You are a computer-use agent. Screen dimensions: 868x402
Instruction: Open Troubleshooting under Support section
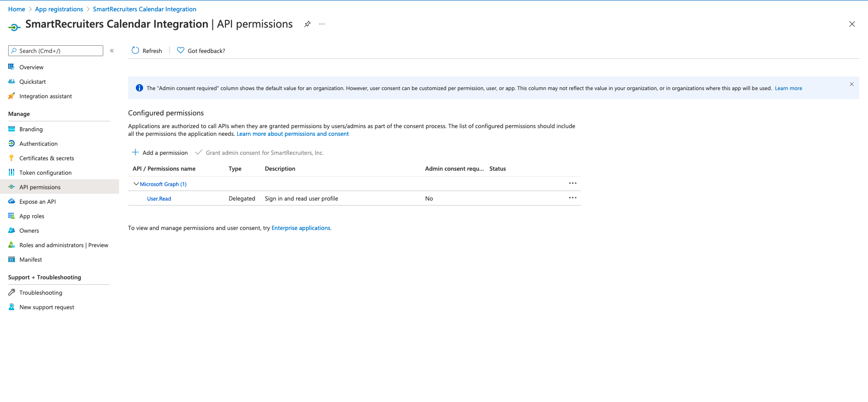pyautogui.click(x=41, y=292)
